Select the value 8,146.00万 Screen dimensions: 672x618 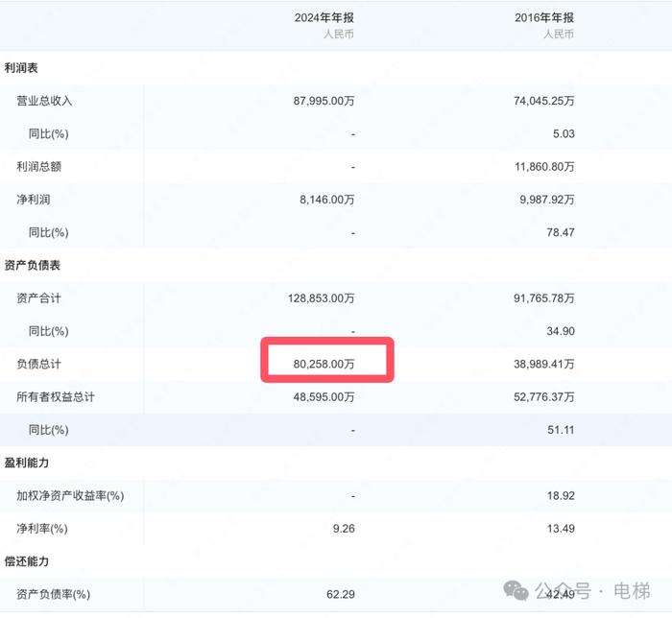[327, 200]
